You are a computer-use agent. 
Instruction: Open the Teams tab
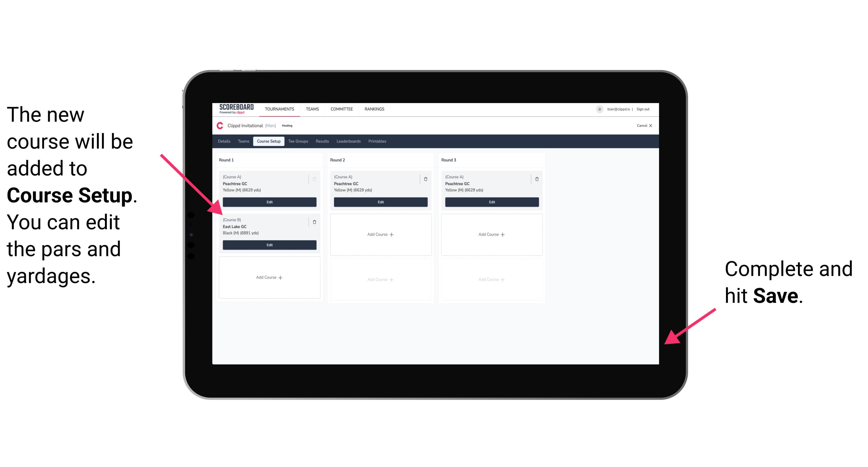[x=242, y=141]
